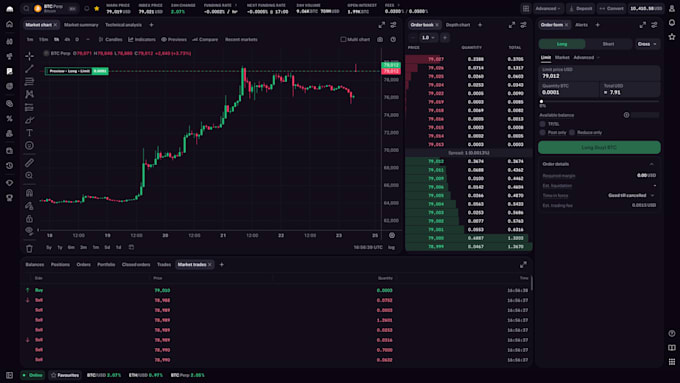
Task: Open the BTC Perp market selector
Action: 55,8
